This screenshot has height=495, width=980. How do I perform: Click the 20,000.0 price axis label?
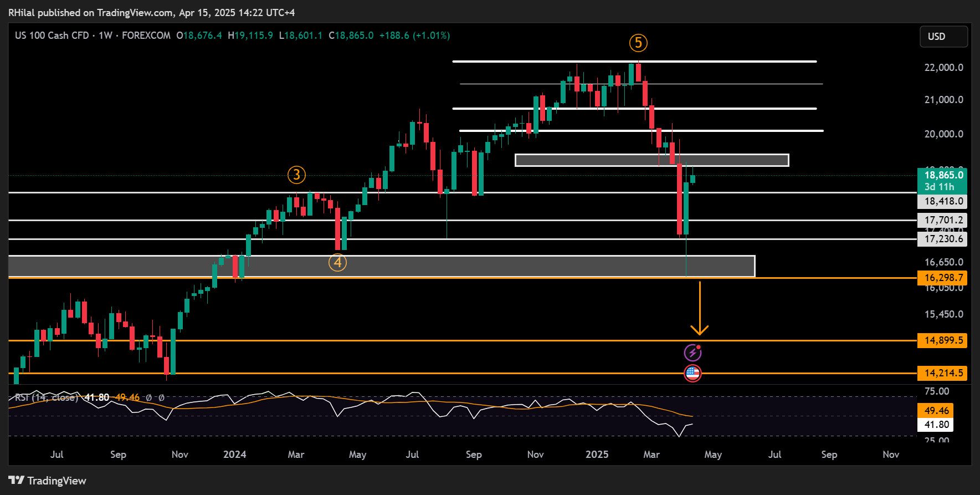944,134
